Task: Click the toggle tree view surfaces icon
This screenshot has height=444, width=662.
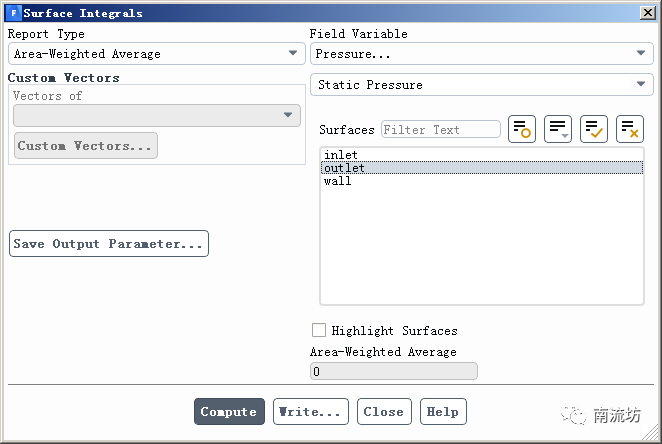Action: [522, 129]
